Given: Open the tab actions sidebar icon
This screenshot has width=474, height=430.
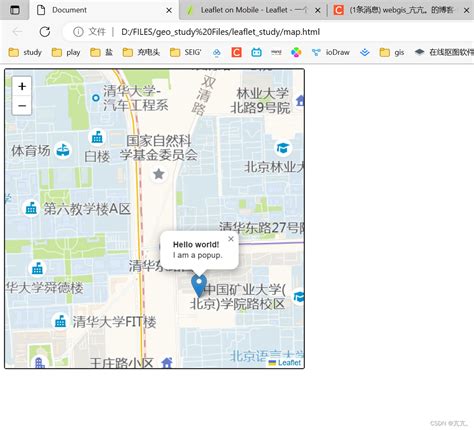Looking at the screenshot, I should click(x=14, y=10).
